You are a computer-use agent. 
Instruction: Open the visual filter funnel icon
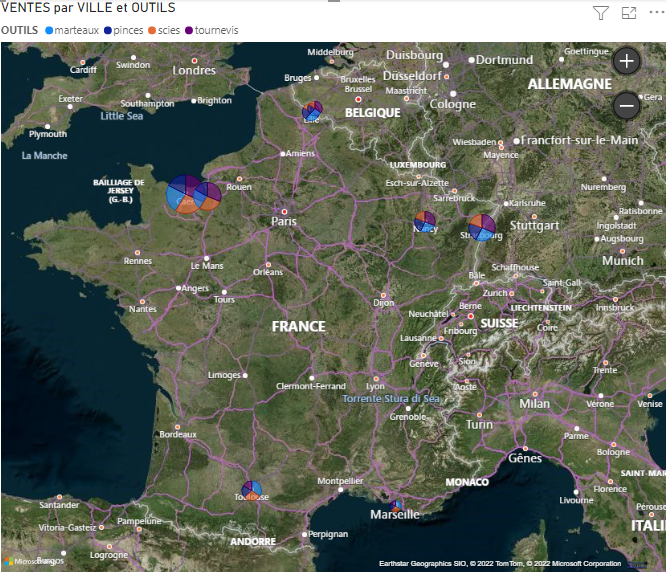point(601,13)
